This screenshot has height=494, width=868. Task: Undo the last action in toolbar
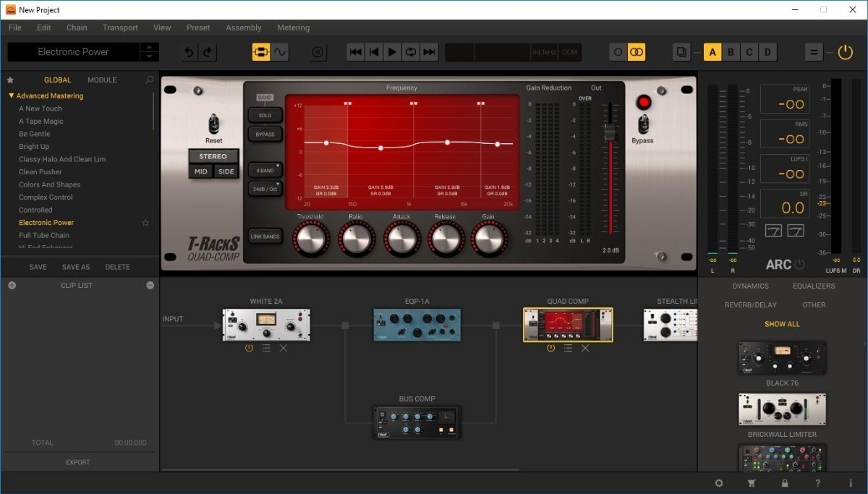[190, 52]
